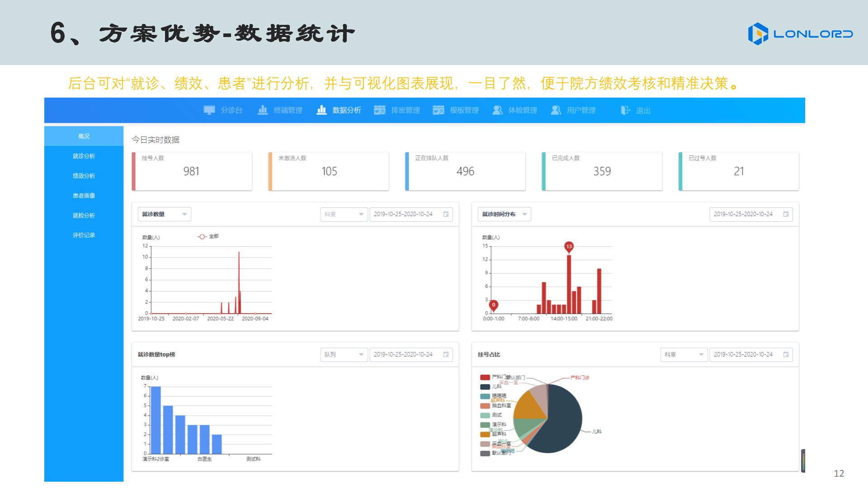Viewport: 868px width, 488px height.
Task: Click the 退出 logout icon
Action: click(x=625, y=110)
